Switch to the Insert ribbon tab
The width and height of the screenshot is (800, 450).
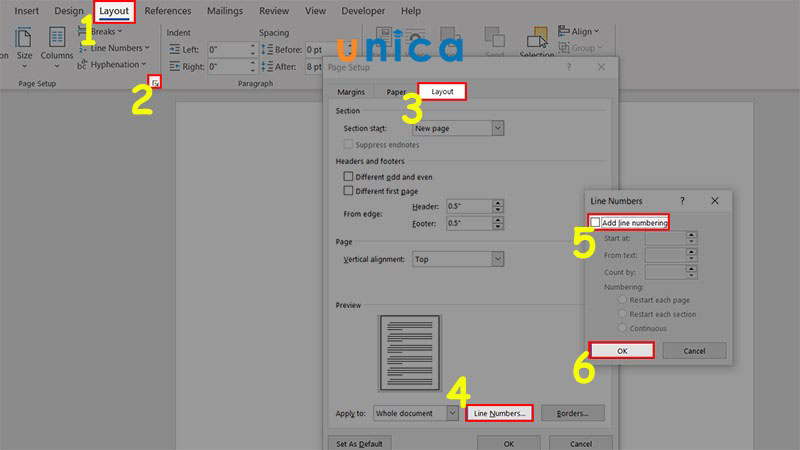[27, 11]
